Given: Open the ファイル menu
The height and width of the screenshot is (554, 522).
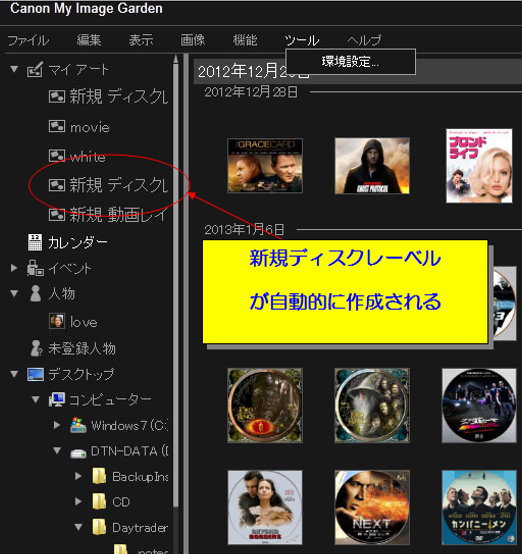Looking at the screenshot, I should [x=28, y=40].
